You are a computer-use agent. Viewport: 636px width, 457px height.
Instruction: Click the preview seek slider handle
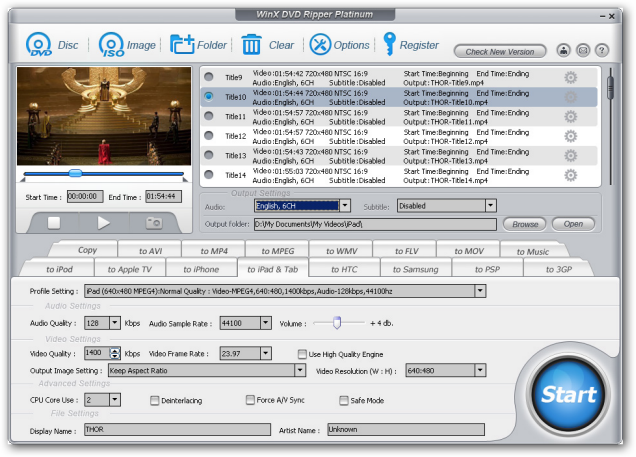pos(75,173)
